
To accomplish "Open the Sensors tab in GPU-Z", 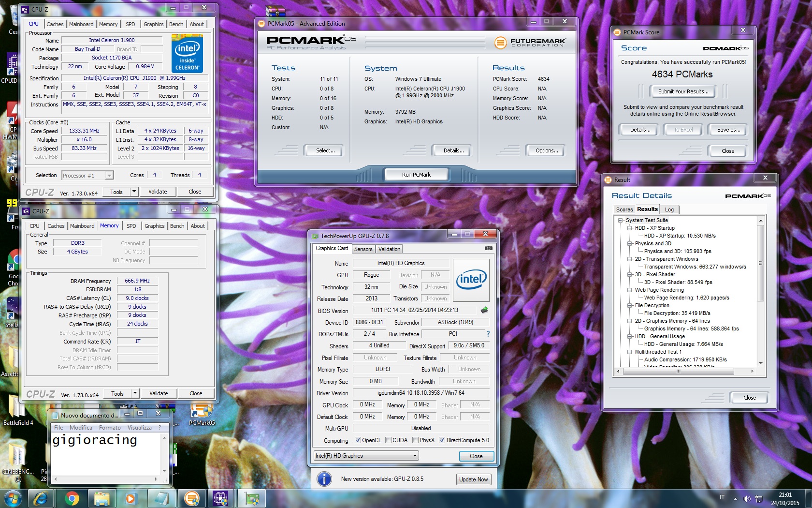I will coord(363,249).
